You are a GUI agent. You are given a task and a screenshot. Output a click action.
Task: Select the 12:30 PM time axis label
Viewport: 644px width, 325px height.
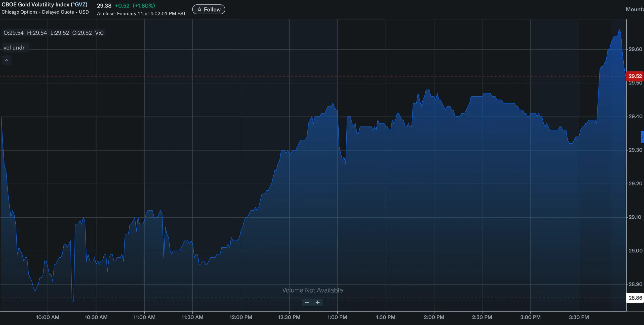click(289, 317)
